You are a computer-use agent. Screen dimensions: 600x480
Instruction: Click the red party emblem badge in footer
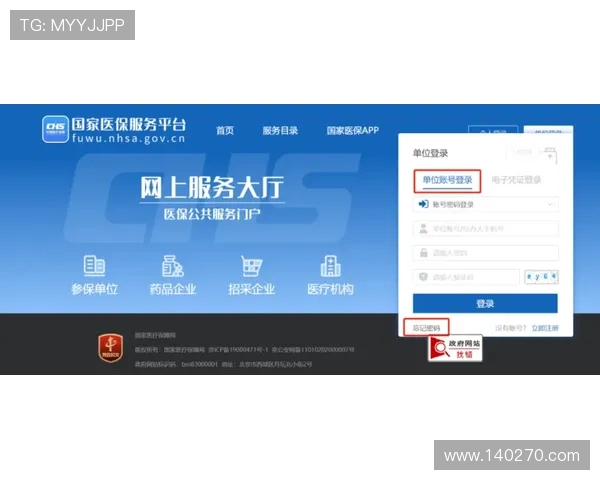111,348
